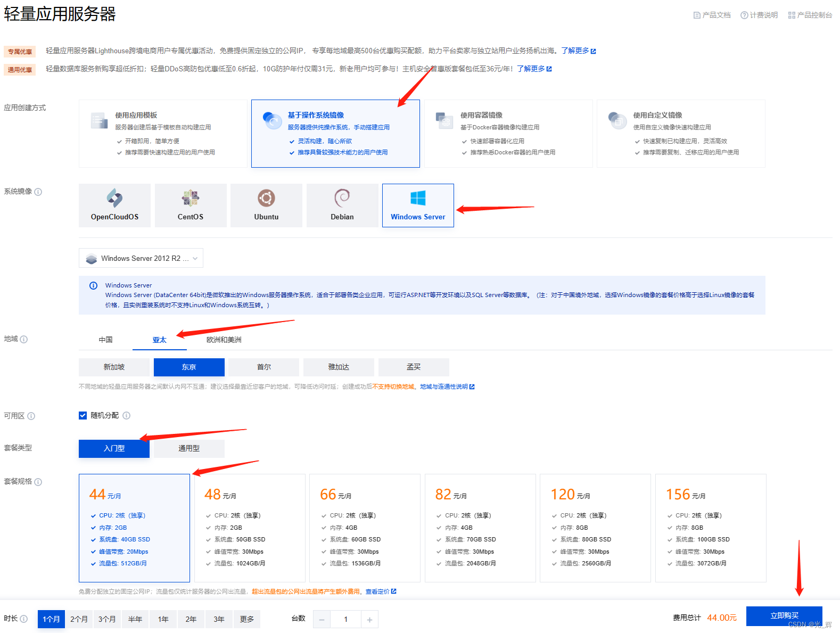Viewport: 840px width, 633px height.
Task: Select the Windows Server logo tile
Action: pyautogui.click(x=418, y=205)
